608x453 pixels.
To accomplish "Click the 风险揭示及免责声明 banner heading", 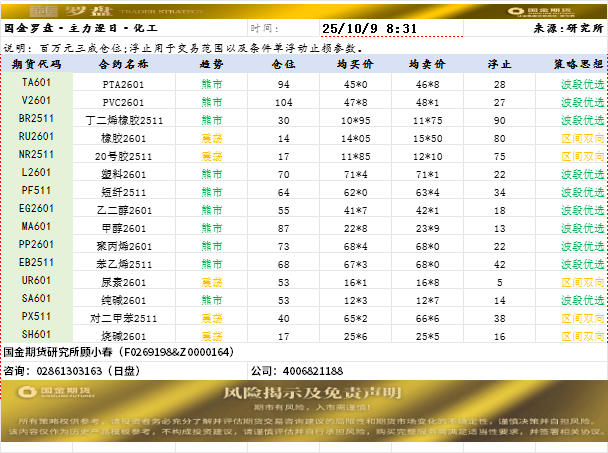I will point(312,393).
